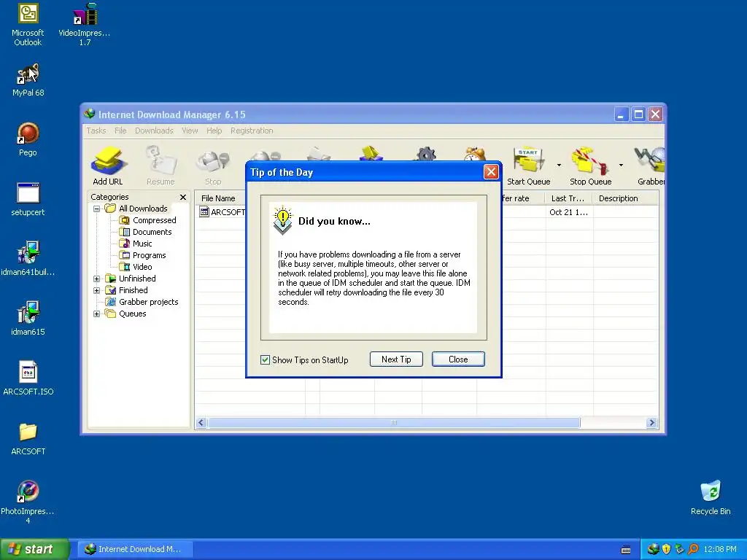Click the security shield tray icon
747x560 pixels.
click(667, 549)
